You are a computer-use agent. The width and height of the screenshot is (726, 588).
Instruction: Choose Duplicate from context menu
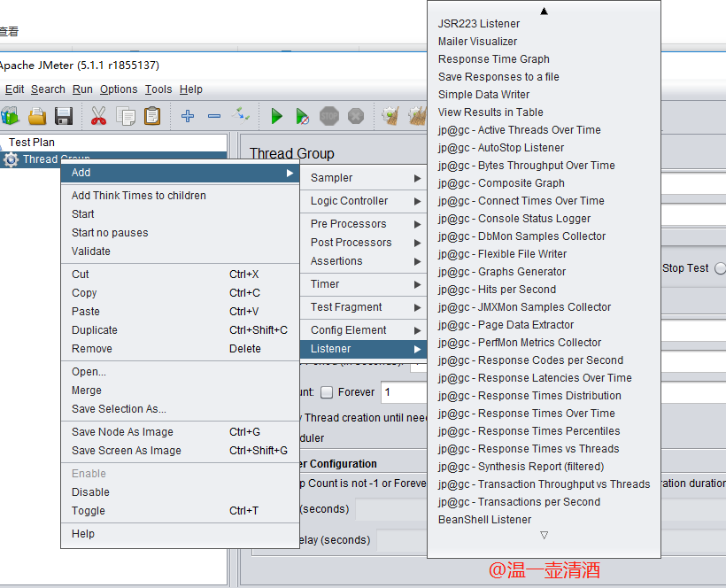pyautogui.click(x=180, y=330)
